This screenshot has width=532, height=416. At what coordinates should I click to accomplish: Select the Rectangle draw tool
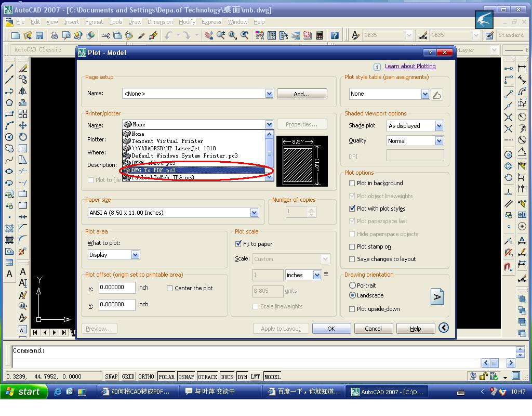pyautogui.click(x=9, y=114)
